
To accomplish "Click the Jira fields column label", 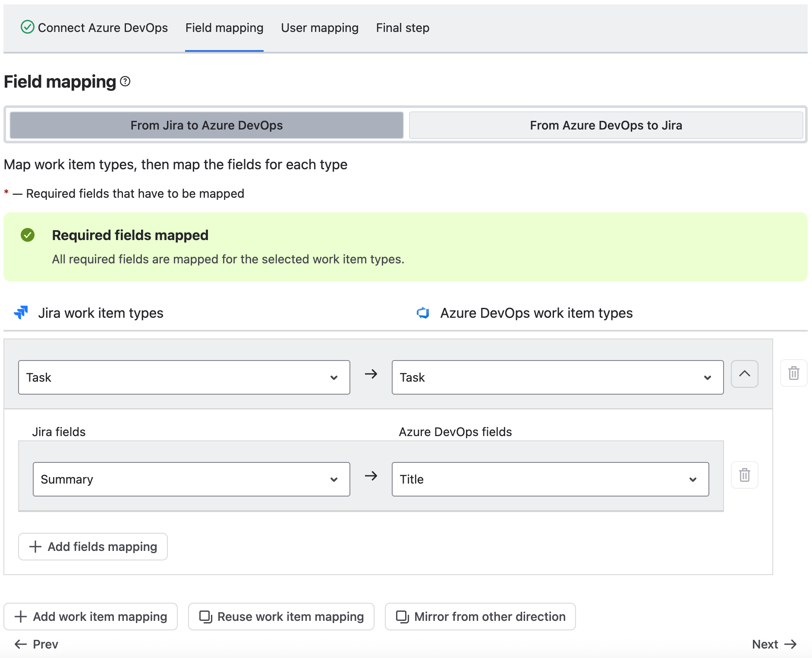I will click(x=59, y=432).
